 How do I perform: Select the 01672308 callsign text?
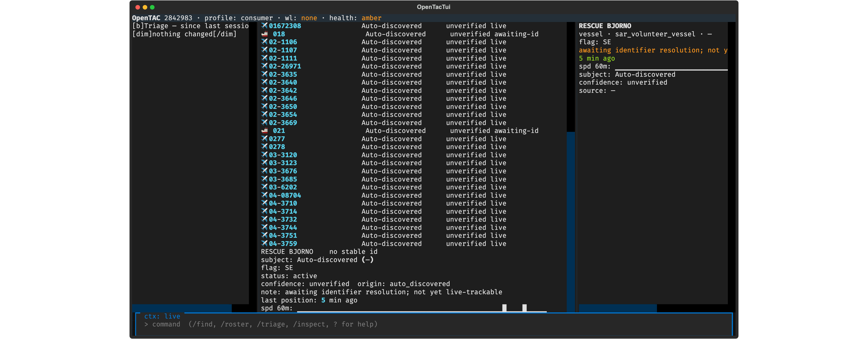coord(285,26)
